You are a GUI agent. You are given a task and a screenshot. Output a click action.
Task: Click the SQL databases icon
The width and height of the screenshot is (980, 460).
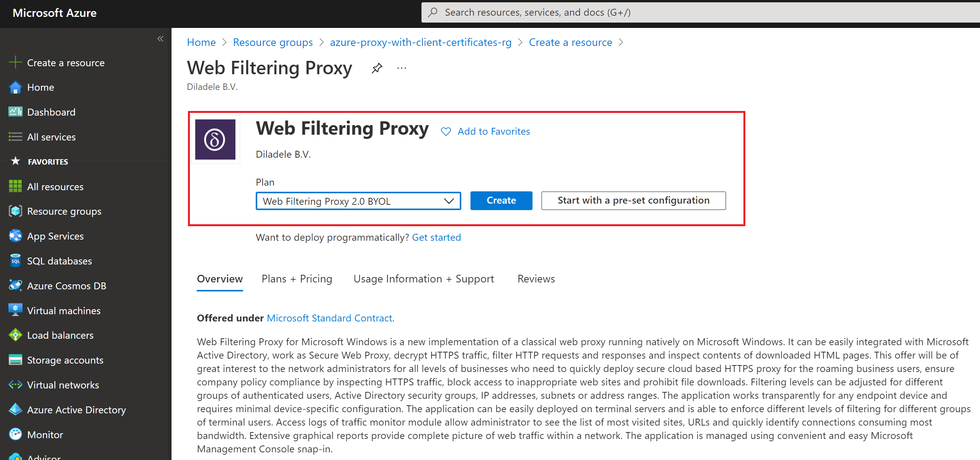[x=15, y=261]
